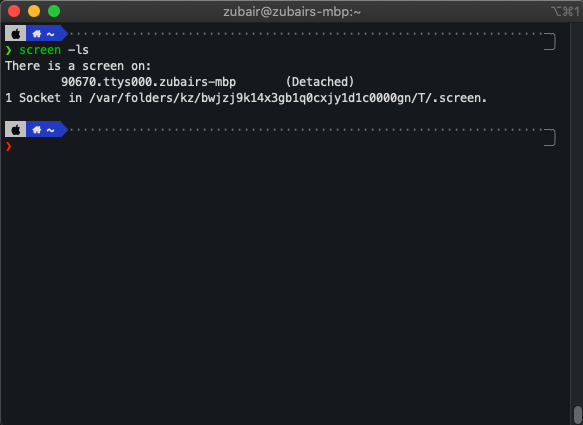The height and width of the screenshot is (425, 583).
Task: Click the window title zubair@zubairs-mbp
Action: 292,12
